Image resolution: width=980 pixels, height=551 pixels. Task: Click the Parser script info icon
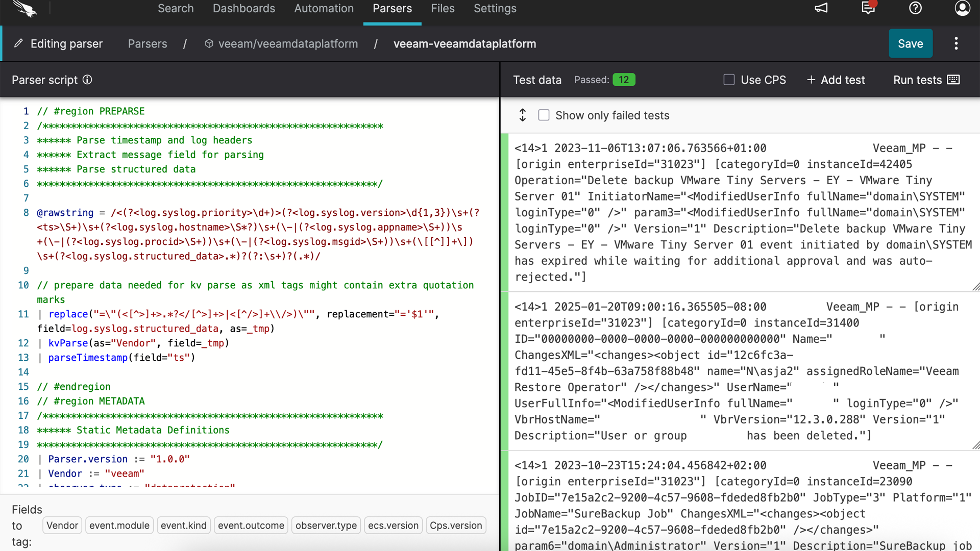(87, 80)
